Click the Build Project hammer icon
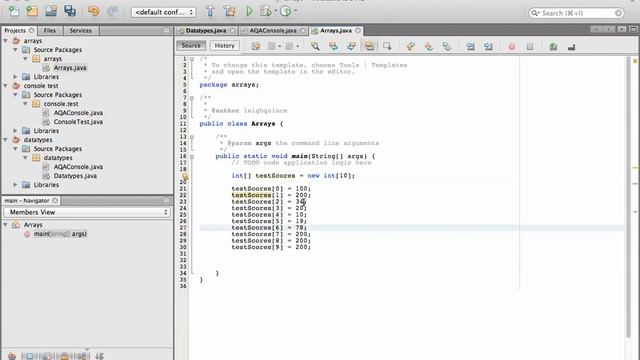This screenshot has width=640, height=360. [x=211, y=11]
